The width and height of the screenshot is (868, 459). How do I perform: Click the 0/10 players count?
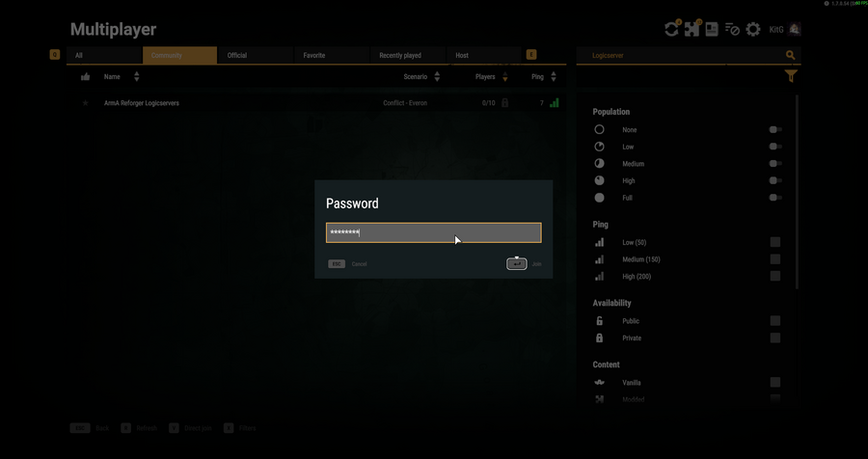[488, 103]
